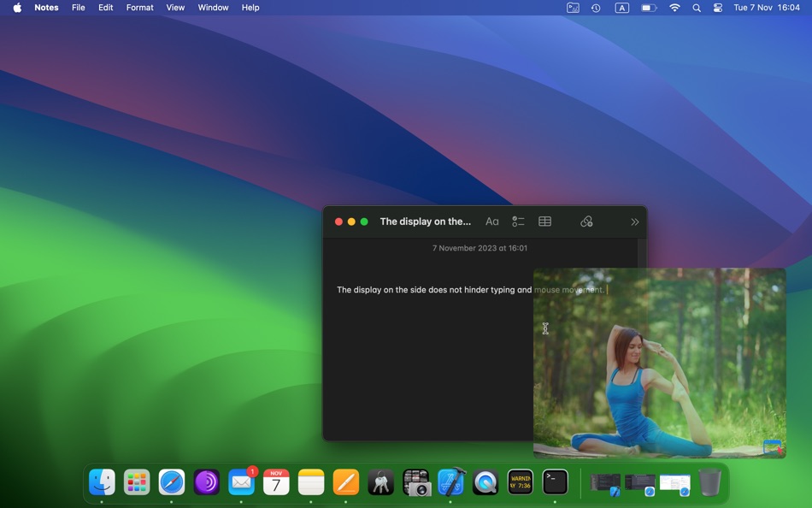Open Calendar from the Dock

tap(276, 482)
